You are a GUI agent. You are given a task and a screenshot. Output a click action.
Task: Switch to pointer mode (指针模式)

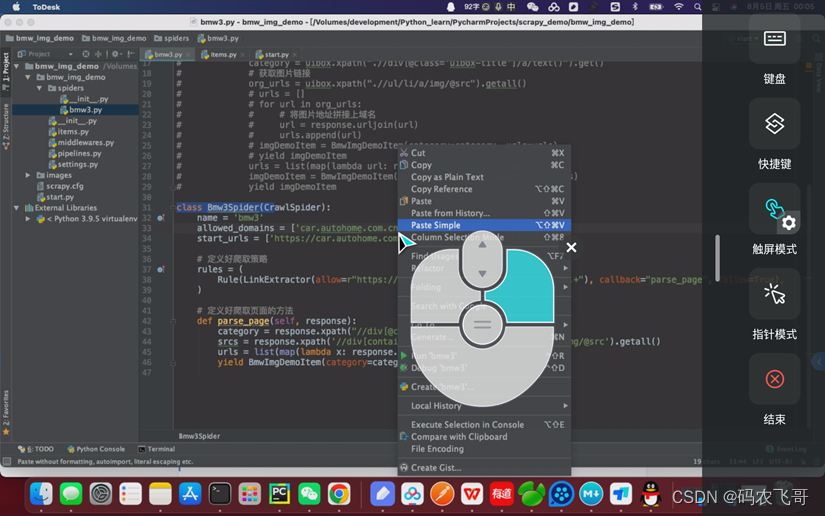[774, 294]
